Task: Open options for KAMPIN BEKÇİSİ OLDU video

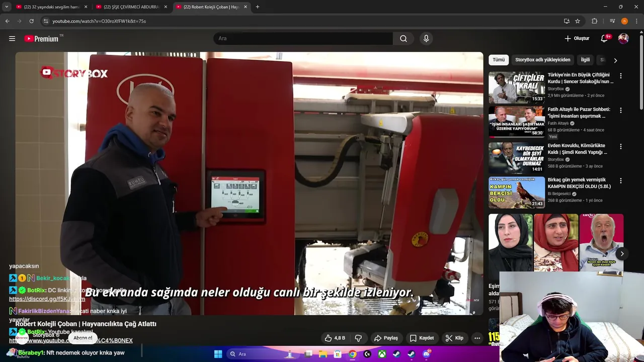Action: click(x=621, y=180)
